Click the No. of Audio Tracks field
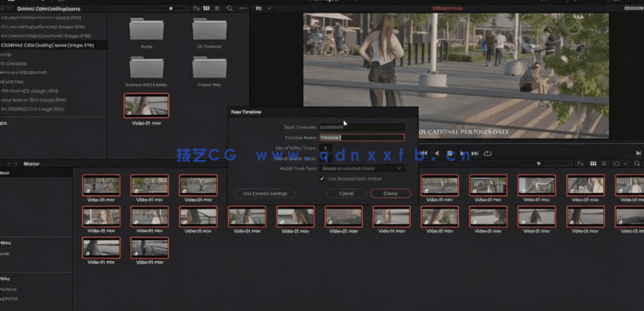 [326, 158]
